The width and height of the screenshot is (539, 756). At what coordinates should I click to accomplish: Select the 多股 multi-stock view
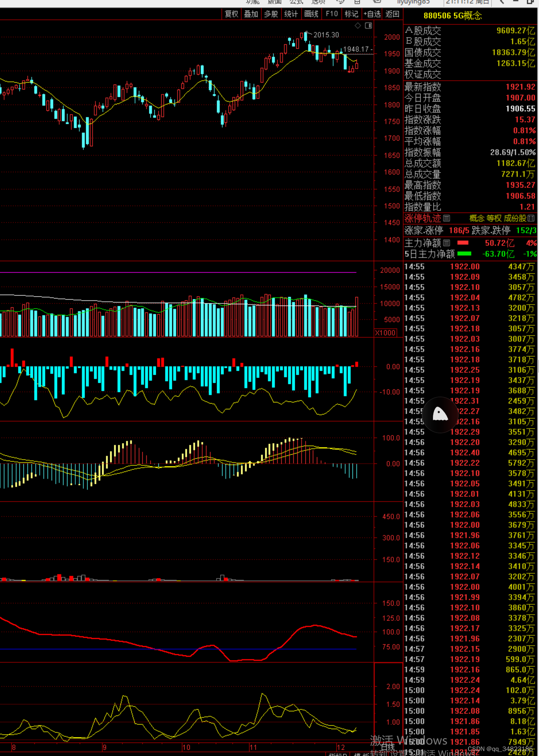(271, 14)
